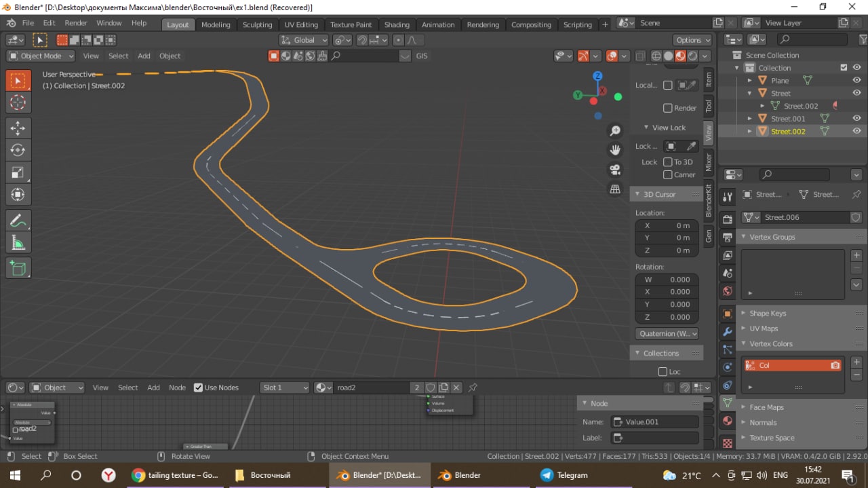Open the Object properties tab
868x488 pixels.
[x=728, y=314]
